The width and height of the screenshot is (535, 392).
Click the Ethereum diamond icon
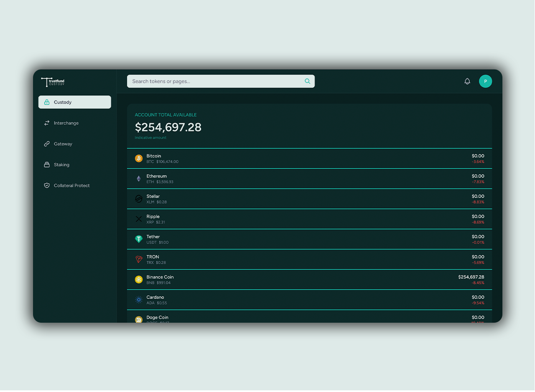[139, 179]
